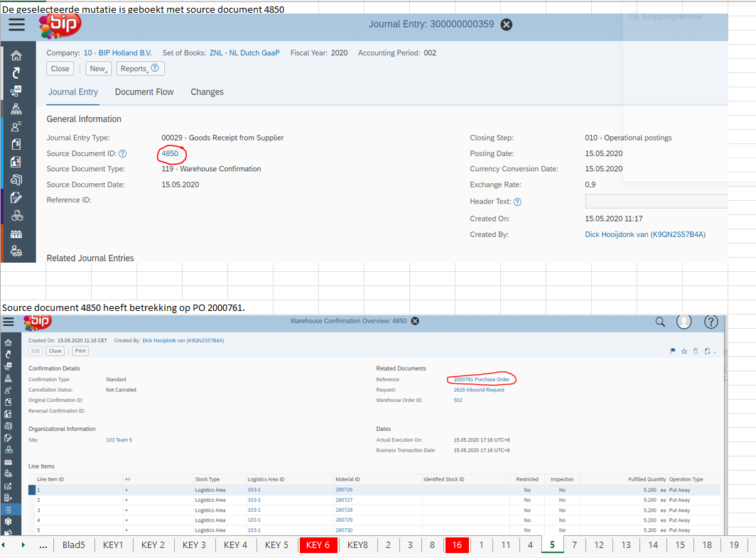Click the Header Text input field
The width and height of the screenshot is (756, 558).
coord(657,202)
